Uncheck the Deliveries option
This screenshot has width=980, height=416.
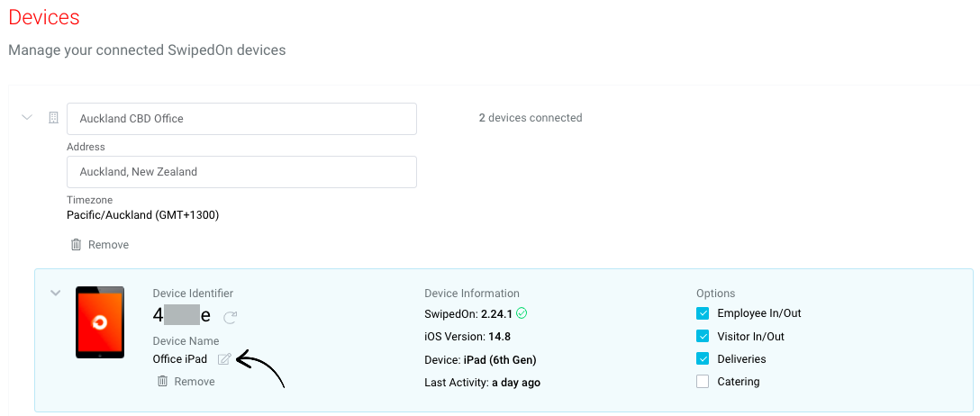703,359
